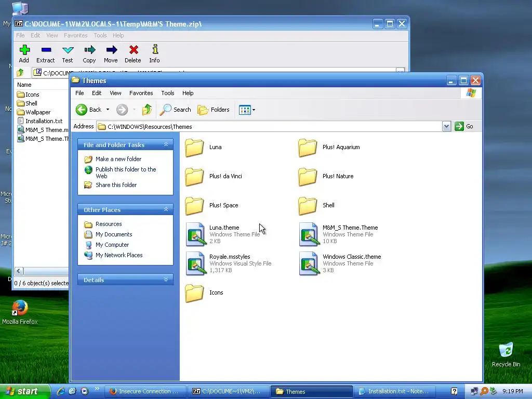Click the taskbar clock showing 9:19 PM
Image resolution: width=532 pixels, height=399 pixels.
(x=513, y=391)
